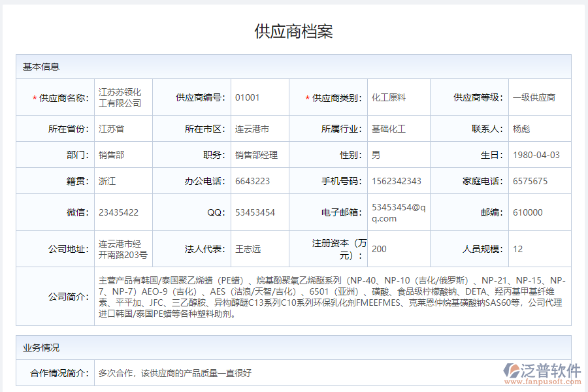Open the 生日 date field showing 1980-04-03
Viewport: 588px width, 392px height.
pyautogui.click(x=538, y=155)
